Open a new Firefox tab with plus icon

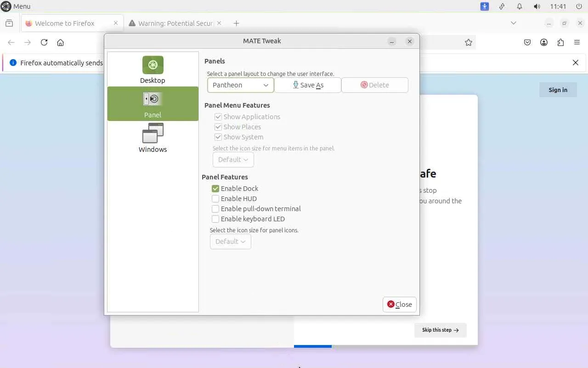point(236,23)
